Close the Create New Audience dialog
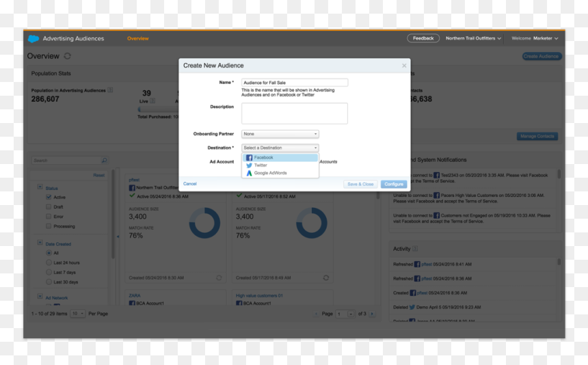The width and height of the screenshot is (588, 365). pos(404,66)
